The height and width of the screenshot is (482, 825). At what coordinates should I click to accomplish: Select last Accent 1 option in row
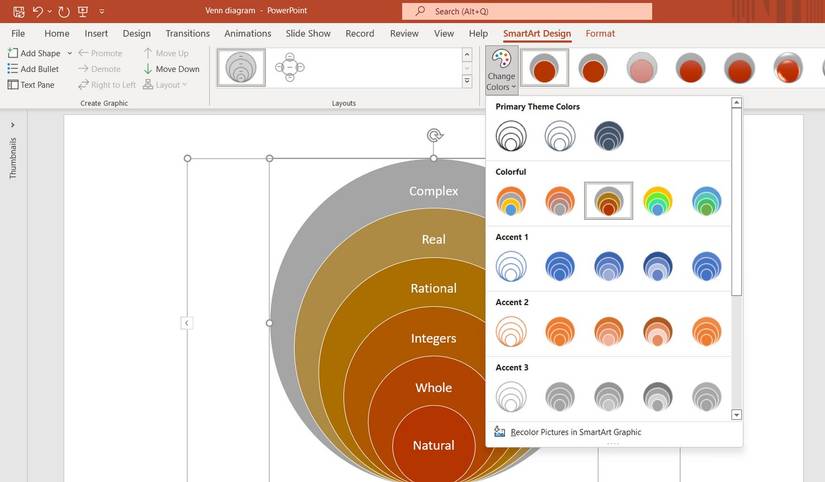pos(707,266)
